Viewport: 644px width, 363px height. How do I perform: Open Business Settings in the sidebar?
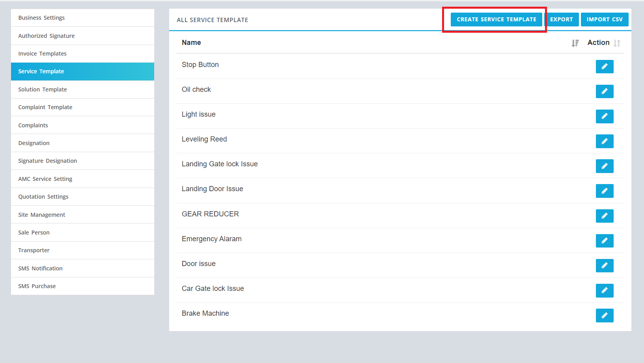coord(82,18)
